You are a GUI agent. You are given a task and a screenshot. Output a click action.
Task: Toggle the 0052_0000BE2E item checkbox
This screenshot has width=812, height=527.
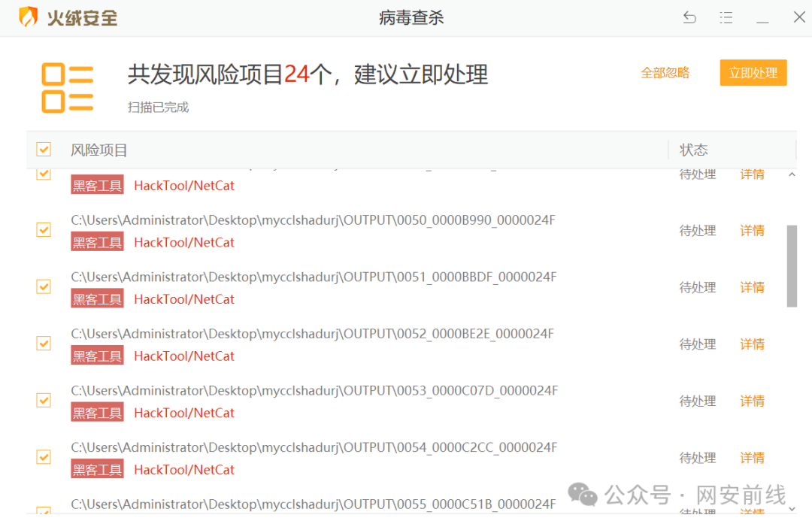coord(43,343)
